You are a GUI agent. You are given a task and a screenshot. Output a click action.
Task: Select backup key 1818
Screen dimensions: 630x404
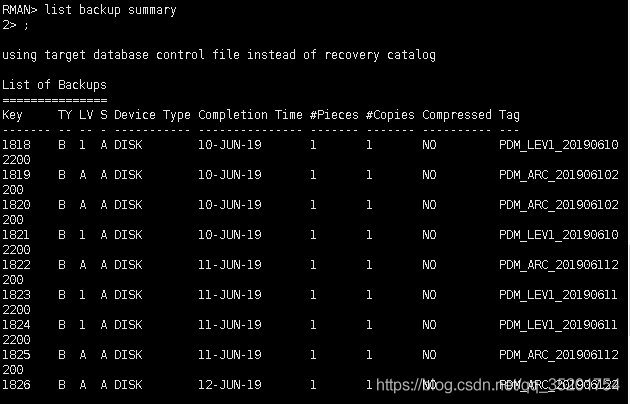pyautogui.click(x=16, y=145)
